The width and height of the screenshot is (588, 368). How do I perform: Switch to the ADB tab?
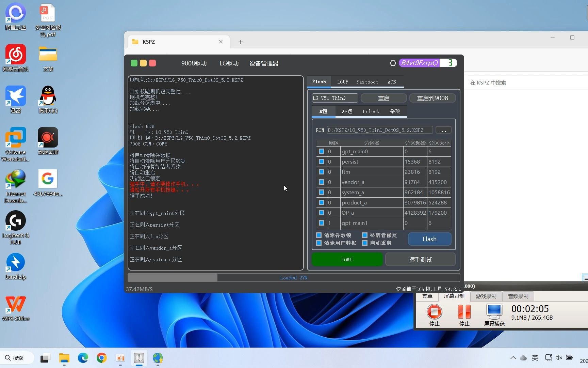pos(392,82)
